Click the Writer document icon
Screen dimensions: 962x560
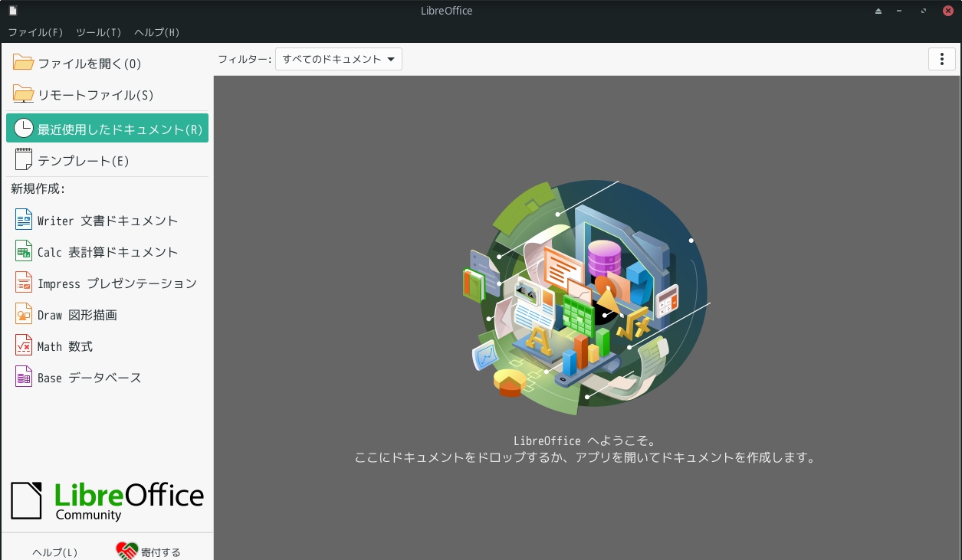pyautogui.click(x=24, y=220)
